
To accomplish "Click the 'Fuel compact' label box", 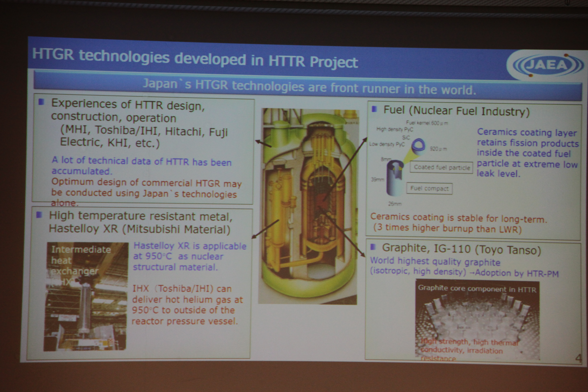I will (429, 188).
